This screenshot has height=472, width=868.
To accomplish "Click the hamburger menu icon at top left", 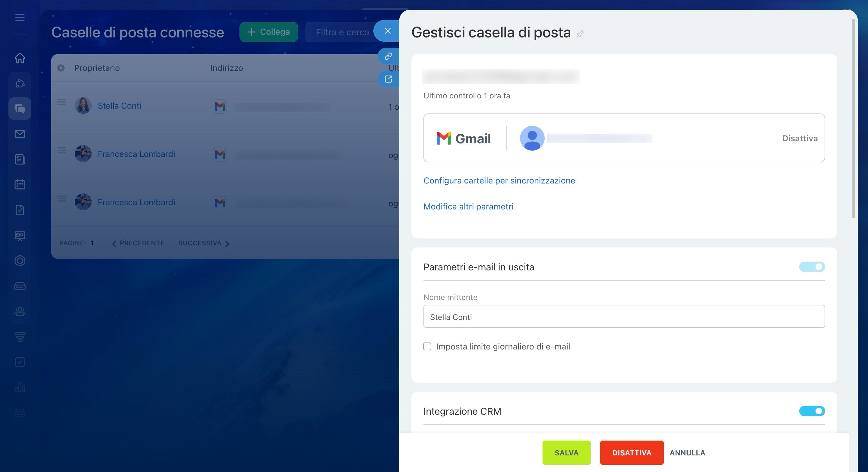I will click(20, 18).
